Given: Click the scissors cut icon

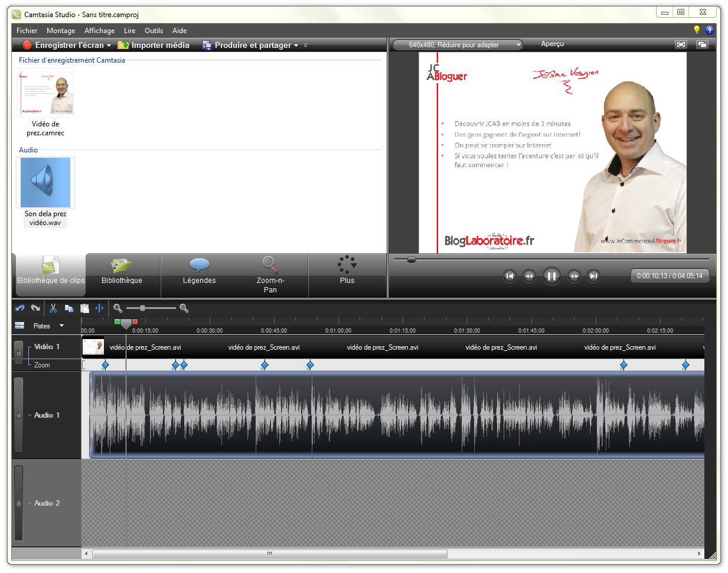Looking at the screenshot, I should [x=53, y=308].
